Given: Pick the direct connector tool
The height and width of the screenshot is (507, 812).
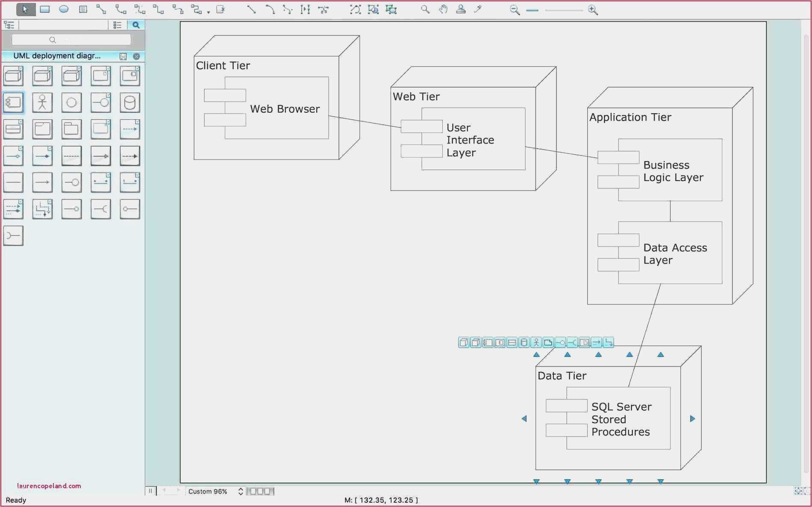Looking at the screenshot, I should click(101, 9).
